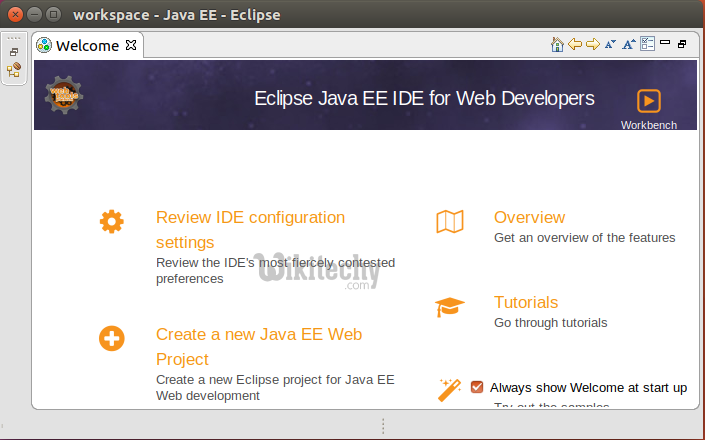This screenshot has width=705, height=440.
Task: Restore the minimized view stack on left trim
Action: click(x=14, y=52)
